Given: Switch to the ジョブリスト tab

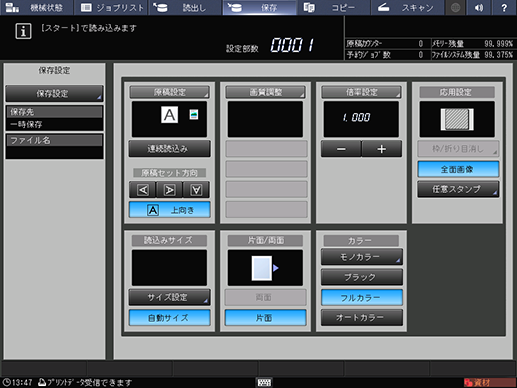Looking at the screenshot, I should coord(111,7).
